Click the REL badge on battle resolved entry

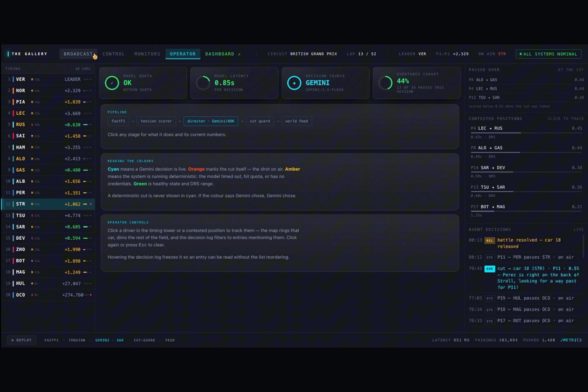pyautogui.click(x=490, y=241)
